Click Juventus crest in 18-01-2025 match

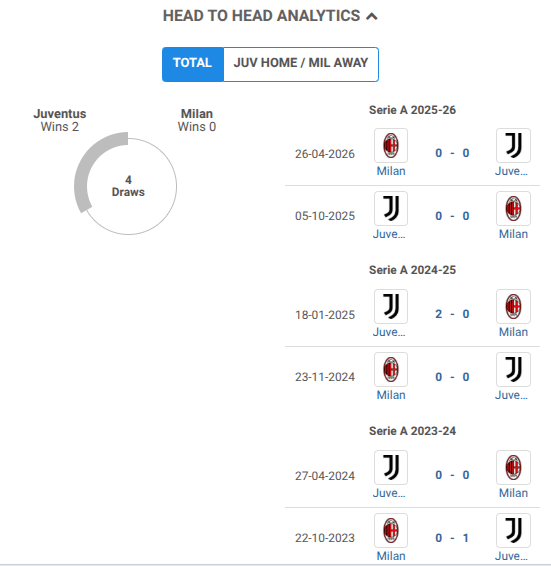[x=391, y=306]
